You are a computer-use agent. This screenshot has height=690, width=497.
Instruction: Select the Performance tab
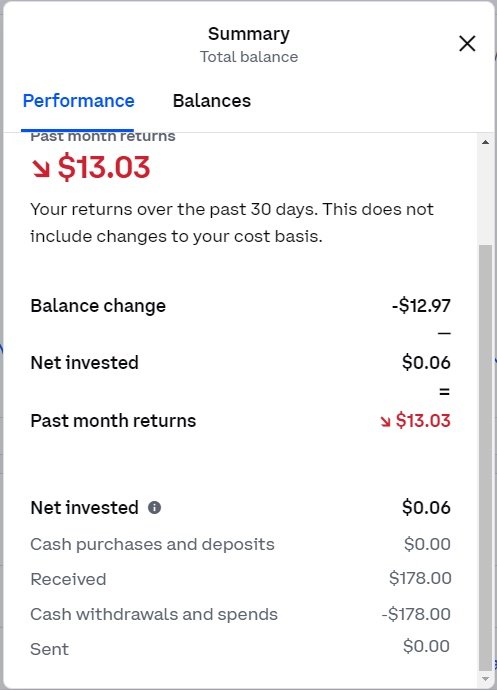tap(78, 101)
